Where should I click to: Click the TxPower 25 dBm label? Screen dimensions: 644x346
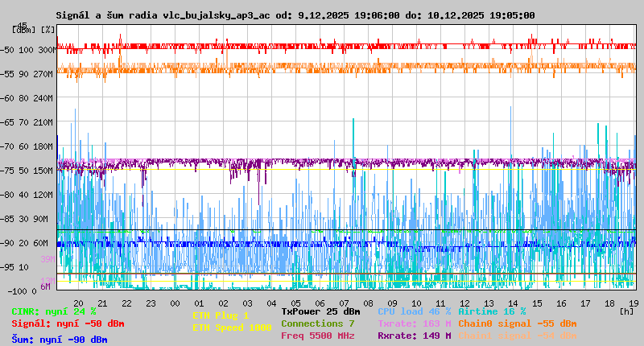(320, 311)
